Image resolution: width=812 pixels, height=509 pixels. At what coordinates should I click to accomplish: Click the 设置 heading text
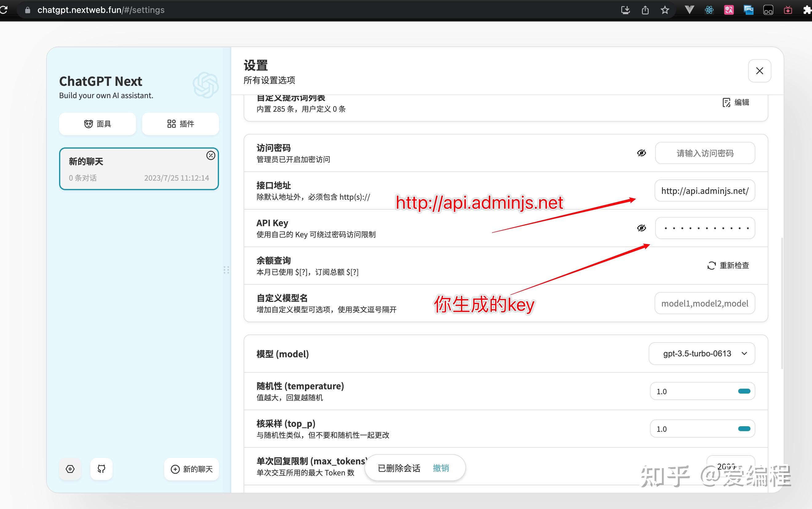(256, 66)
